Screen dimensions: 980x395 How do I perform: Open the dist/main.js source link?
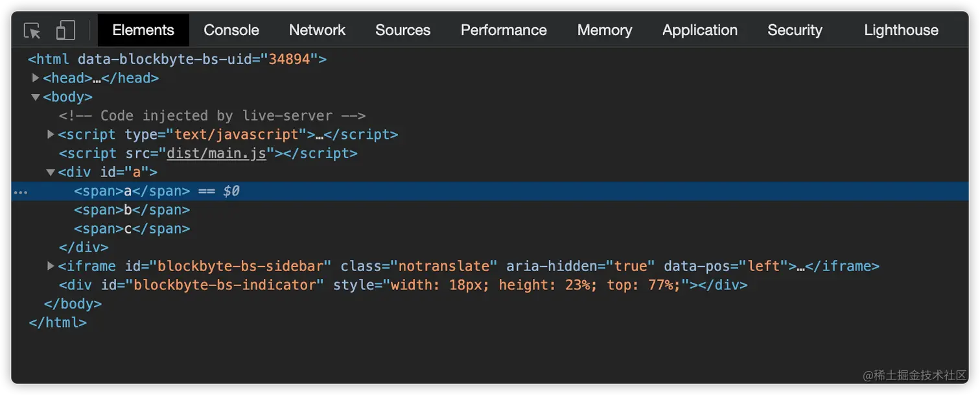click(216, 154)
